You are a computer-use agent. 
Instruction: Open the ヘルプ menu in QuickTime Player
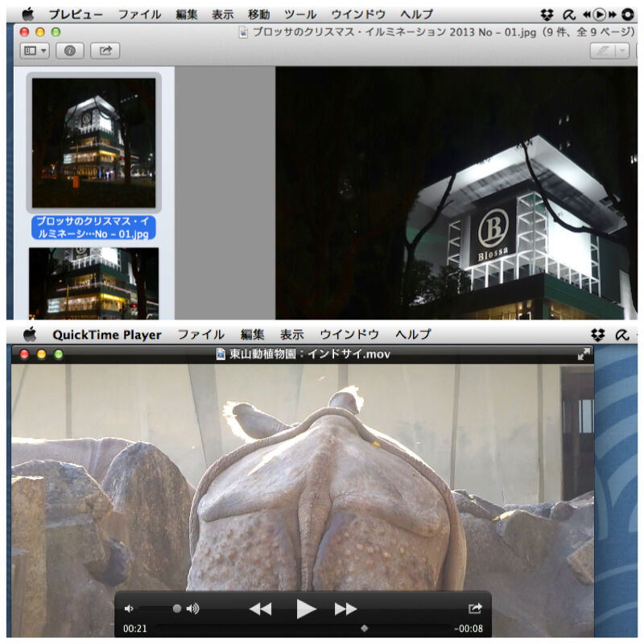click(x=413, y=335)
